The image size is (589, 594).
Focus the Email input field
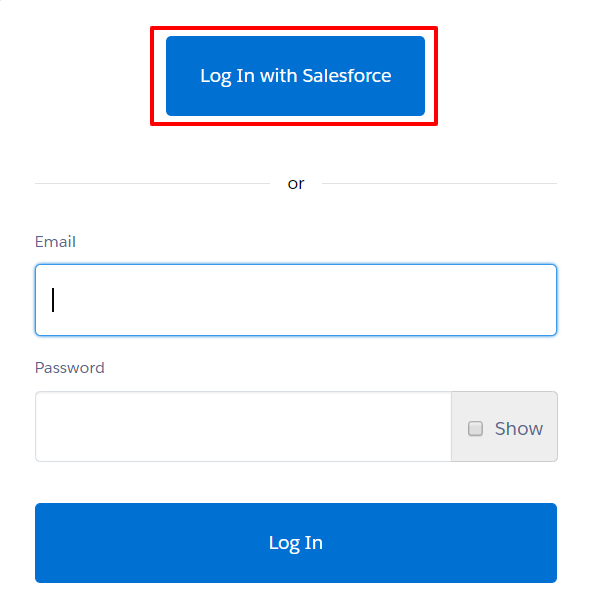(x=296, y=300)
